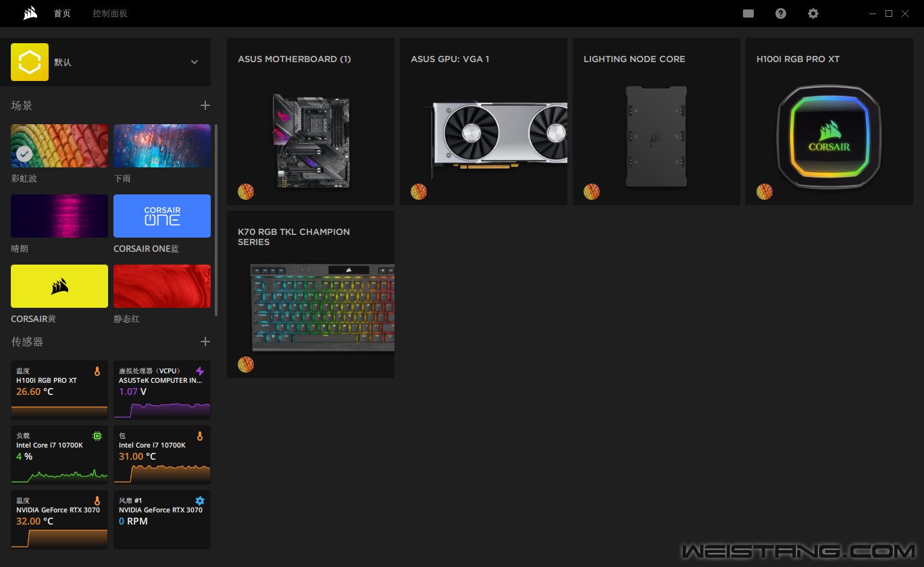Click the checkmark on 彩虹波 scene

click(x=24, y=155)
